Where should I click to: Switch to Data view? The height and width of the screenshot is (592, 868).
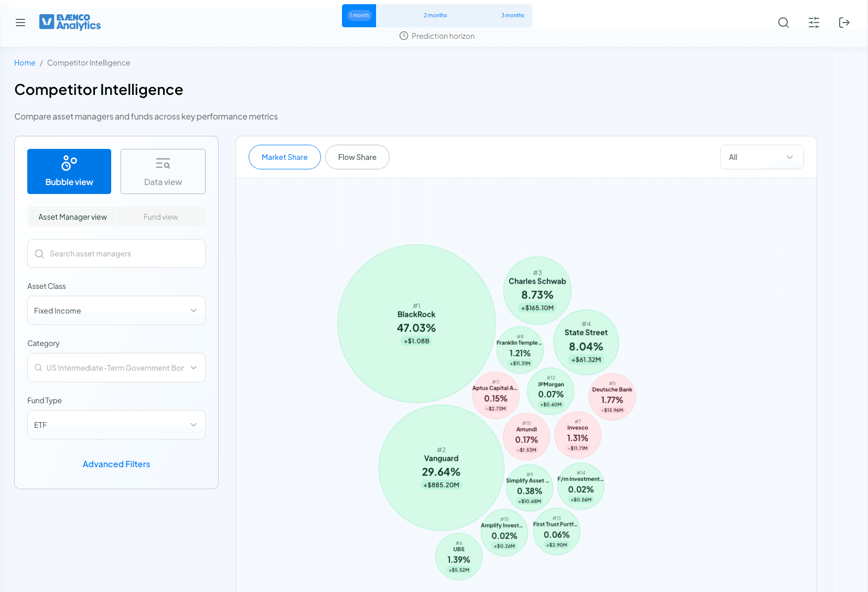163,171
